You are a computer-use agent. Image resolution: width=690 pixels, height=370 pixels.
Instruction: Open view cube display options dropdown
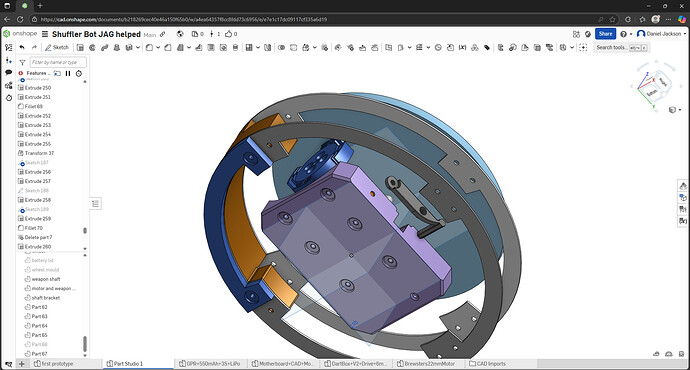click(679, 110)
